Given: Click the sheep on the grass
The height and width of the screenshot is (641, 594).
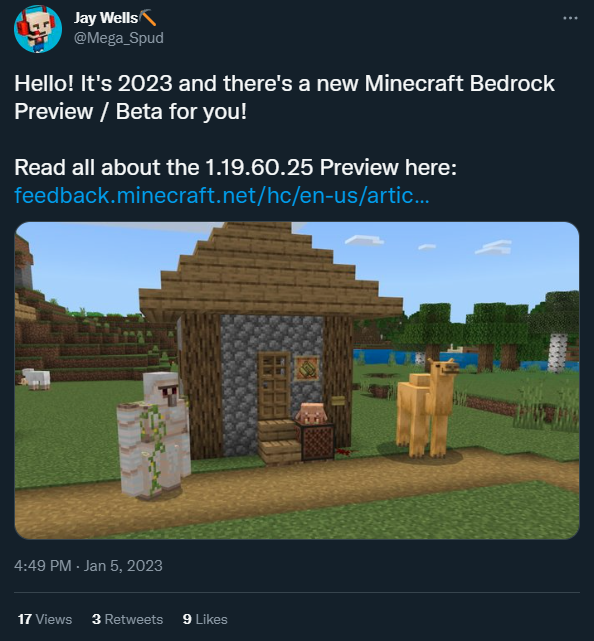Looking at the screenshot, I should coord(36,378).
